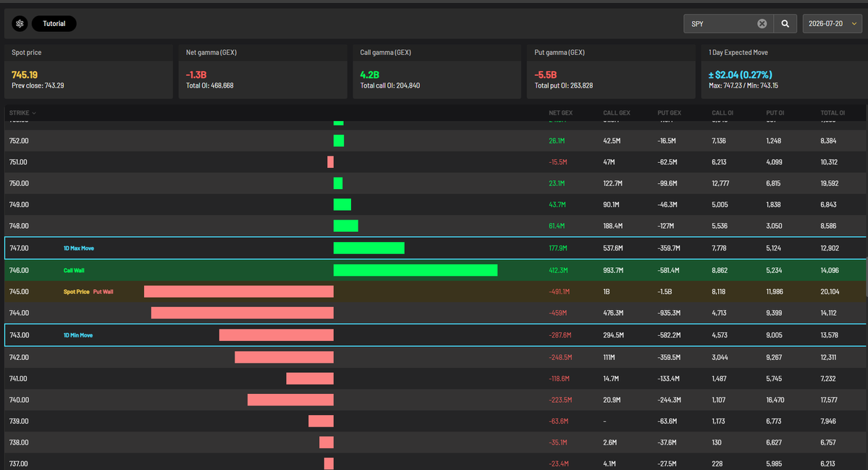
Task: Select the 740.00 strike label
Action: (19, 400)
